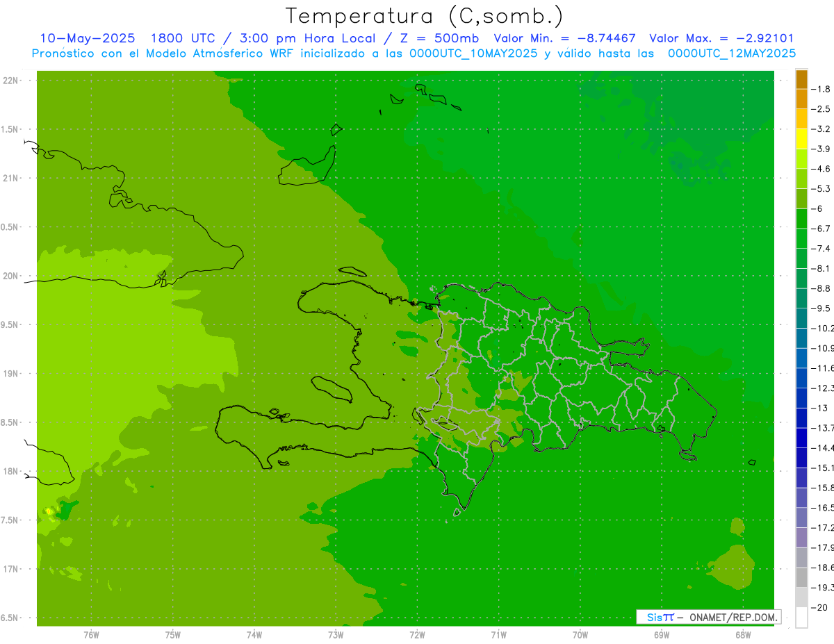Image resolution: width=834 pixels, height=644 pixels.
Task: Click the teal-green swatch between -8.8 and -9.5
Action: [801, 298]
